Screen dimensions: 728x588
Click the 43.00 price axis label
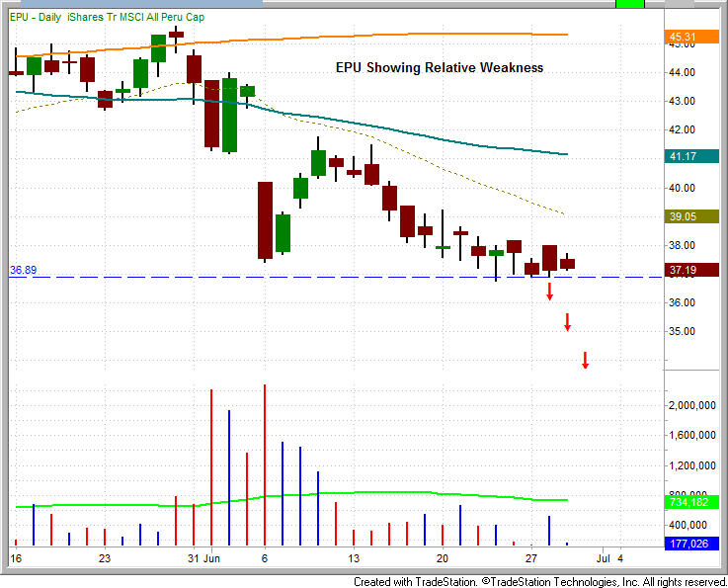click(x=682, y=101)
